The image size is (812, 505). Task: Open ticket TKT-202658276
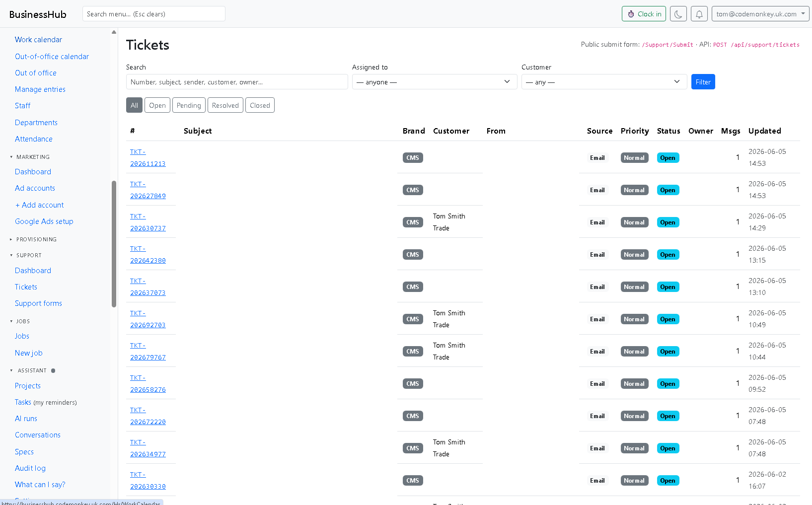click(148, 384)
